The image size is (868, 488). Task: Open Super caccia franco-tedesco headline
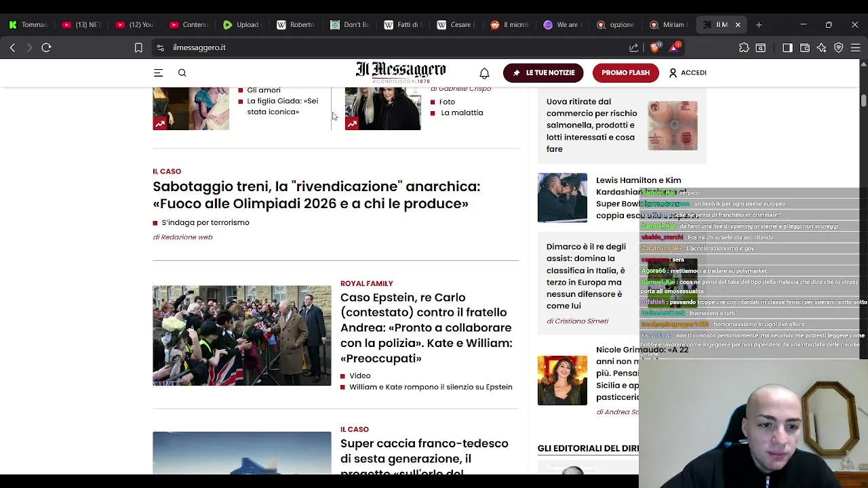point(425,457)
